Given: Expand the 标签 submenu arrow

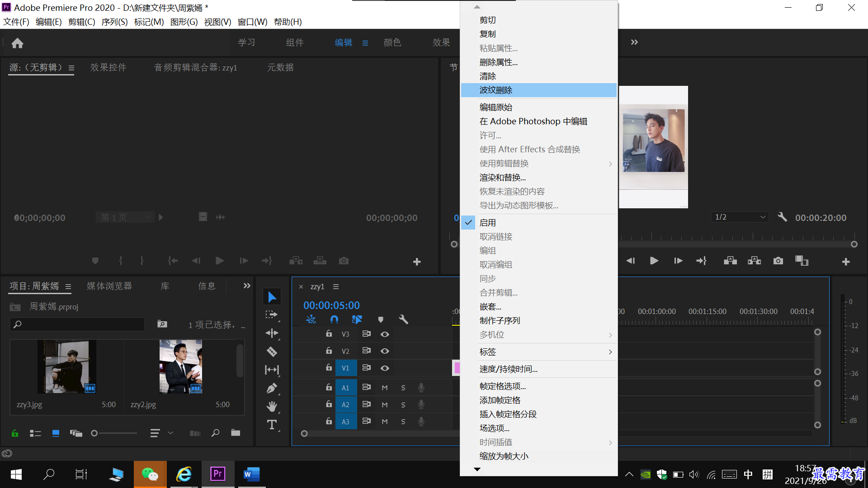Looking at the screenshot, I should click(610, 352).
